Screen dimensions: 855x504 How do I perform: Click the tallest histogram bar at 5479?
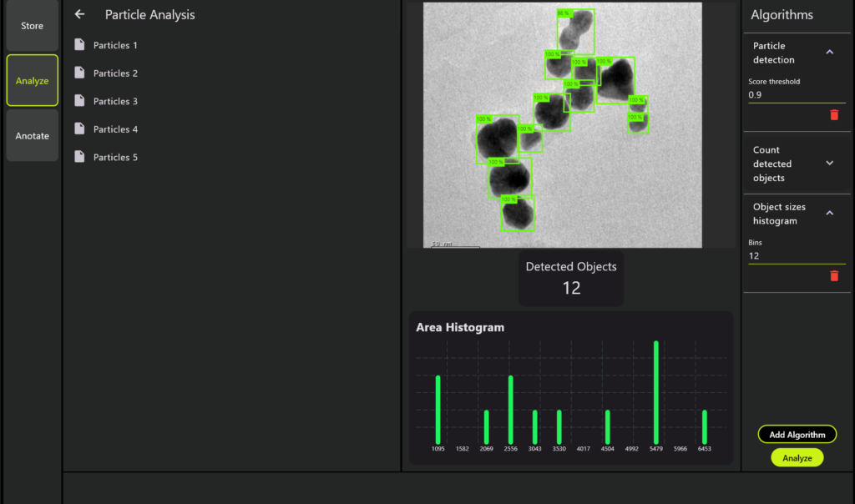(655, 392)
